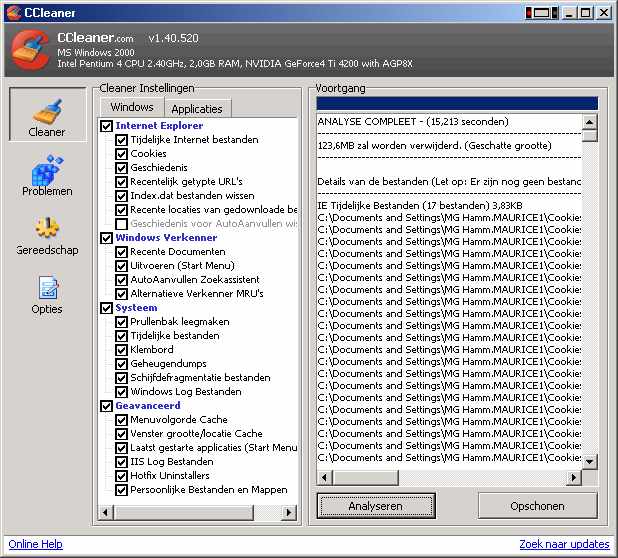Toggle AutoAanvullen Zoekassistent checkbox
The height and width of the screenshot is (558, 618).
coord(121,280)
